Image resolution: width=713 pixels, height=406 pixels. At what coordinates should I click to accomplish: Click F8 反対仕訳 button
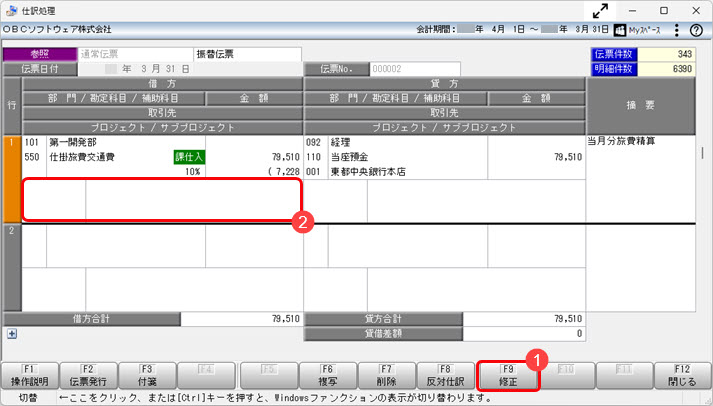tap(446, 376)
